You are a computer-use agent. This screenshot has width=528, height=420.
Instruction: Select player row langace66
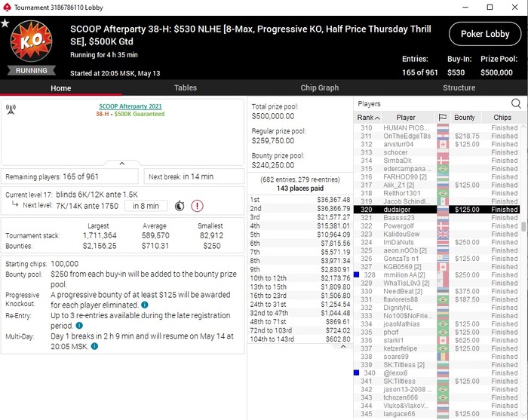point(437,414)
